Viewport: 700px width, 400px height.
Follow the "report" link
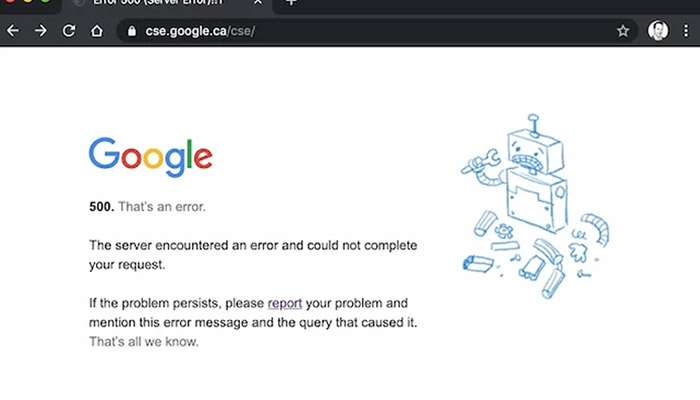point(284,302)
